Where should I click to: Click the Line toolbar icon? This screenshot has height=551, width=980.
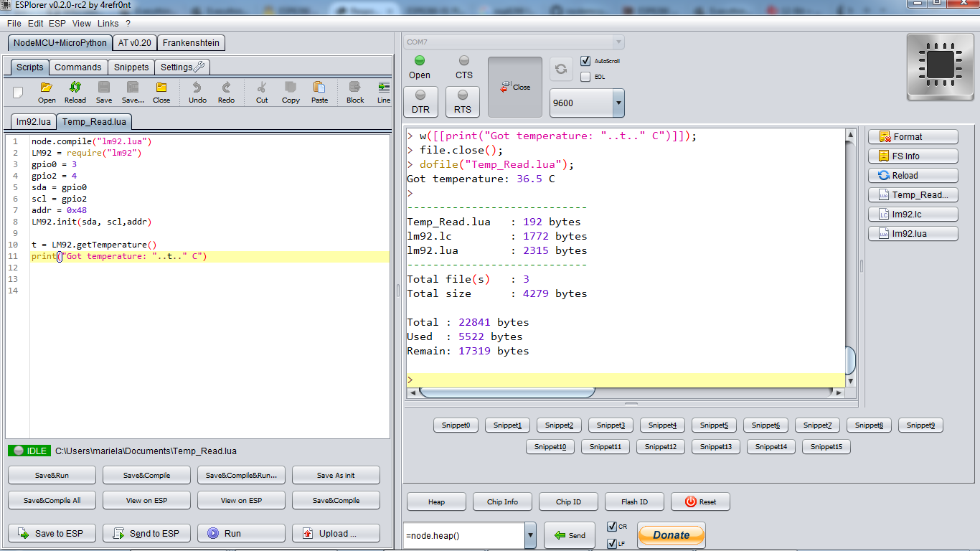point(384,93)
